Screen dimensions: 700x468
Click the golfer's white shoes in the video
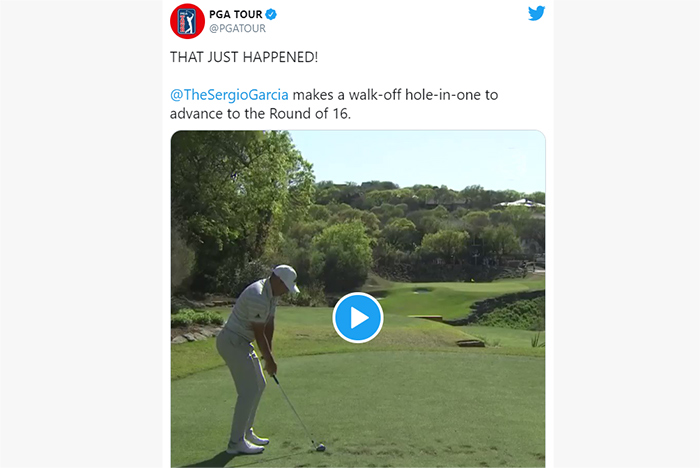point(248,442)
